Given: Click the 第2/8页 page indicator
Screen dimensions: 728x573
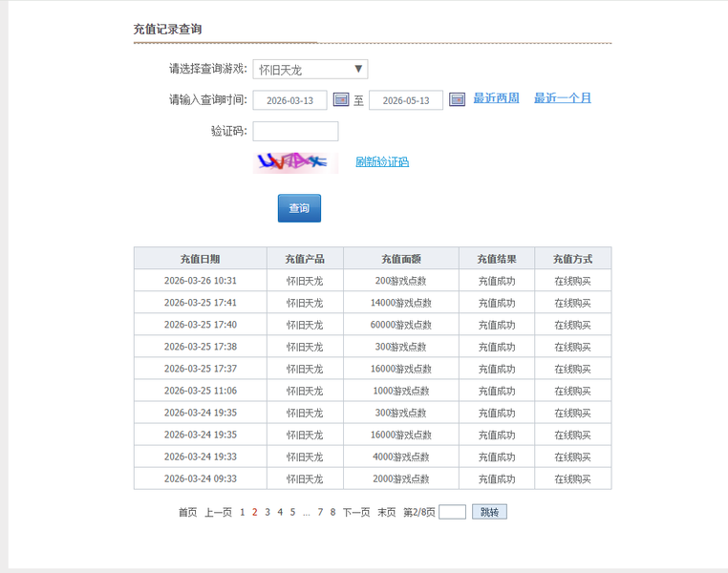Looking at the screenshot, I should point(418,512).
